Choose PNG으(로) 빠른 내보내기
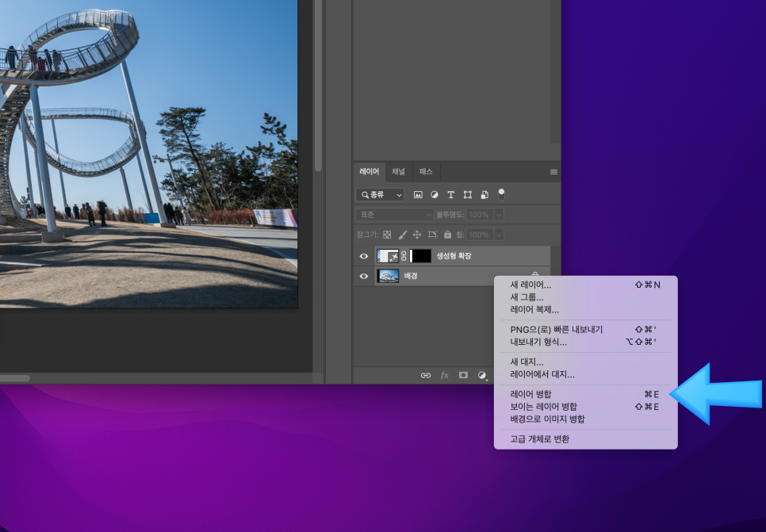 (585, 329)
